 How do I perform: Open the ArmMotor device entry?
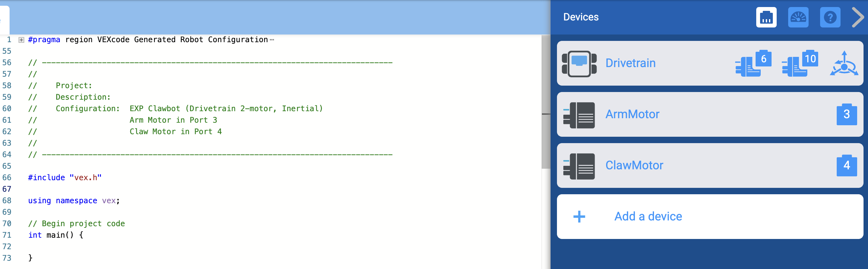coord(632,115)
